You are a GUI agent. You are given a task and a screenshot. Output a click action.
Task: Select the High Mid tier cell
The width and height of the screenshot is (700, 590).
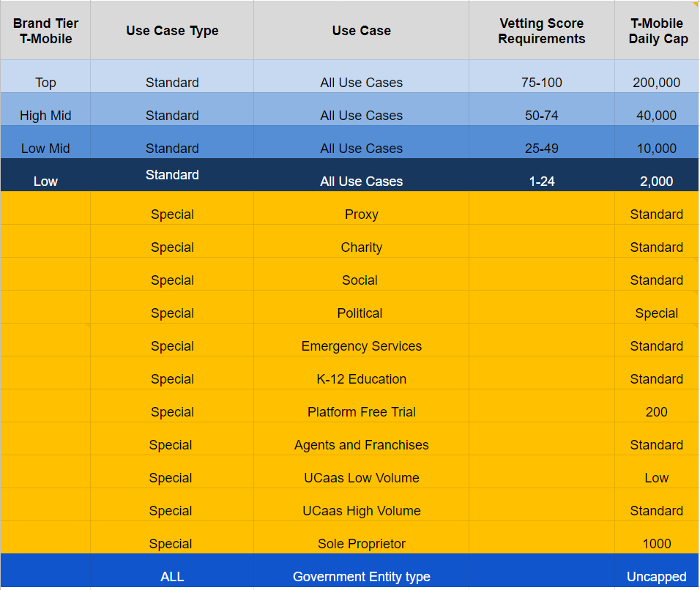click(45, 109)
